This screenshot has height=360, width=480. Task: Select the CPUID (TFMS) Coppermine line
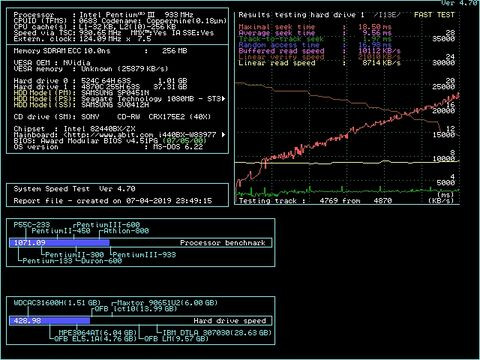point(120,21)
